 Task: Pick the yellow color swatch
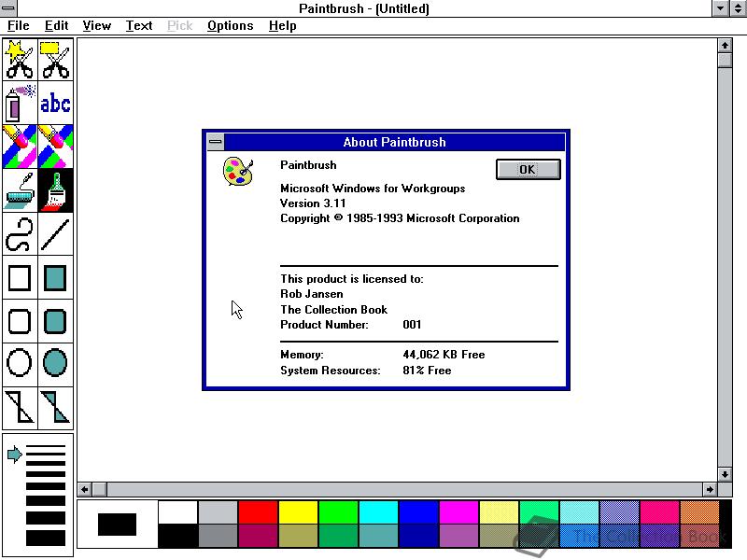tap(298, 511)
